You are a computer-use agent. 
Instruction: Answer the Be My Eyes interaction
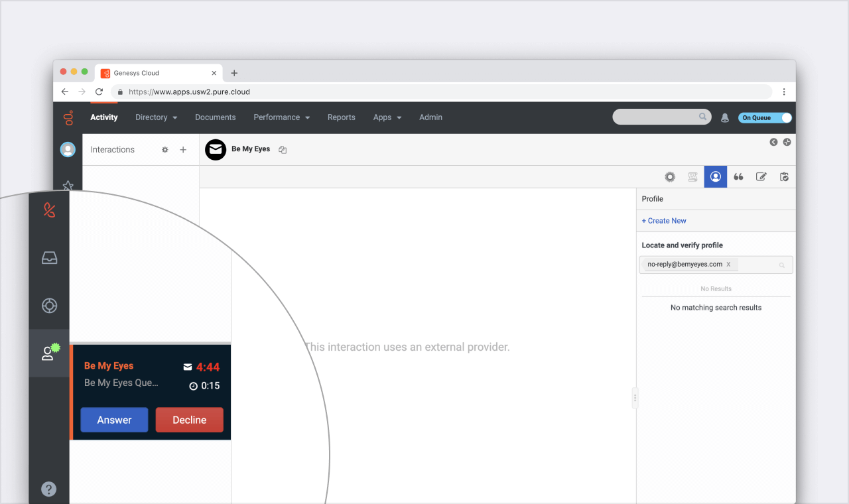pos(114,420)
